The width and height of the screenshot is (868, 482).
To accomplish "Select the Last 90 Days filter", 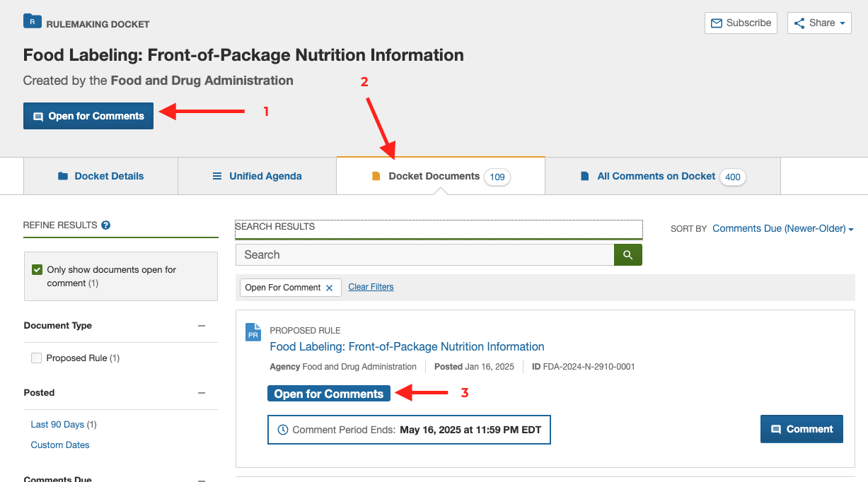I will point(57,425).
